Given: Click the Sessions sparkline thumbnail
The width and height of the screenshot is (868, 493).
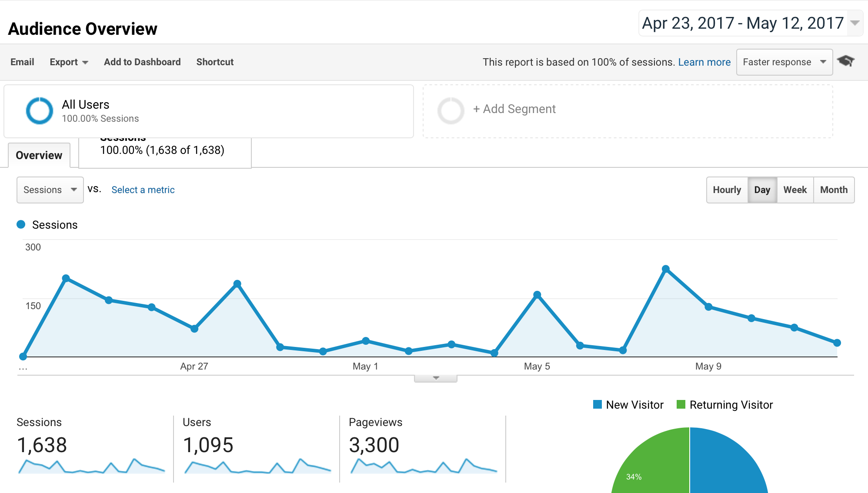Looking at the screenshot, I should pos(92,466).
